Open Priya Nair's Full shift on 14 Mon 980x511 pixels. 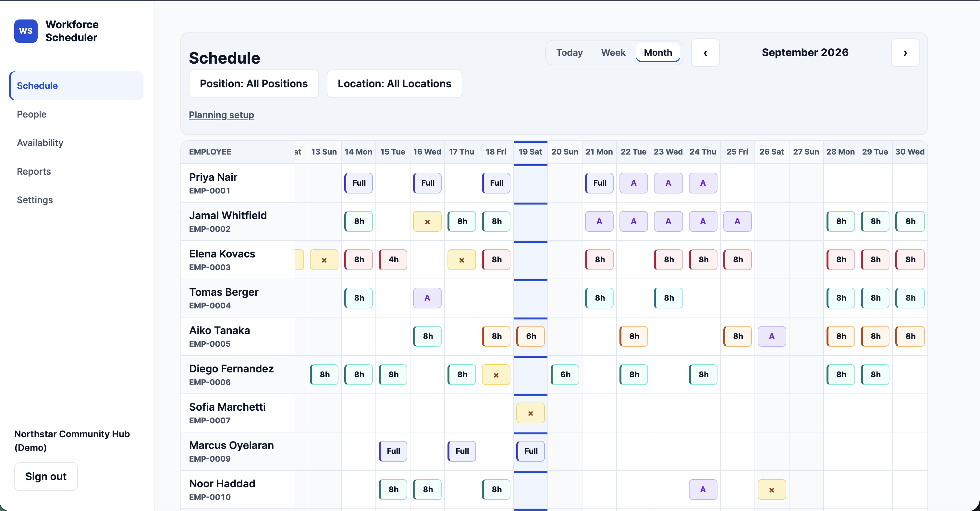coord(358,183)
